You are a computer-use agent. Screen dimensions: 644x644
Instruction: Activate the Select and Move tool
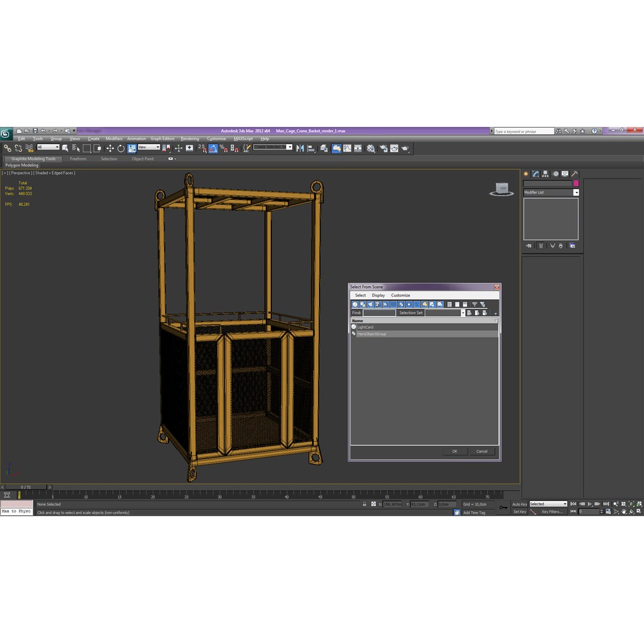coord(110,148)
